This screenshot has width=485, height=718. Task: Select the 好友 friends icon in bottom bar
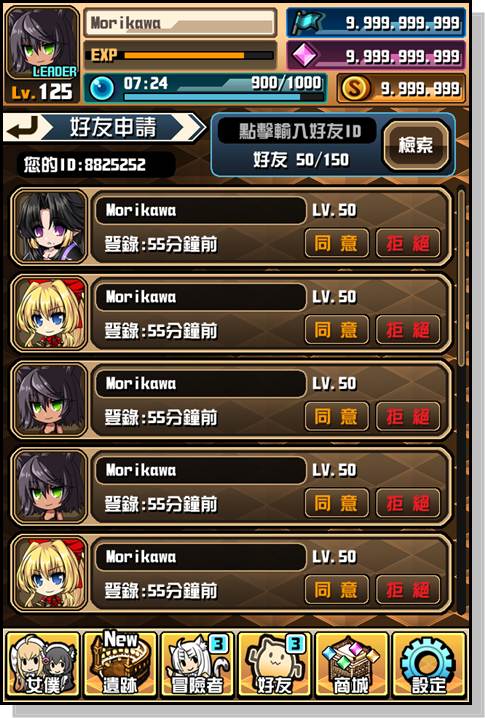coord(275,664)
